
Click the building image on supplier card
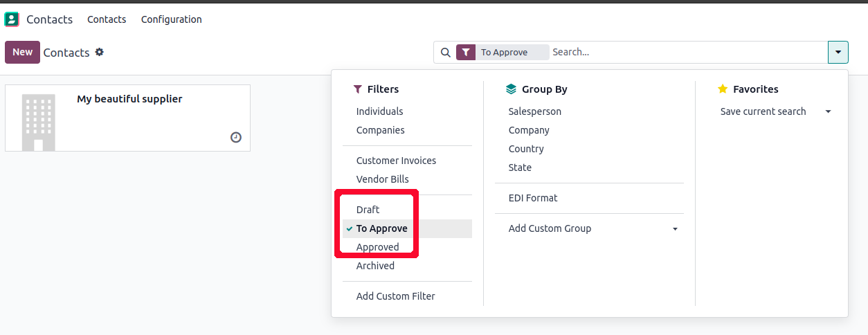point(38,123)
